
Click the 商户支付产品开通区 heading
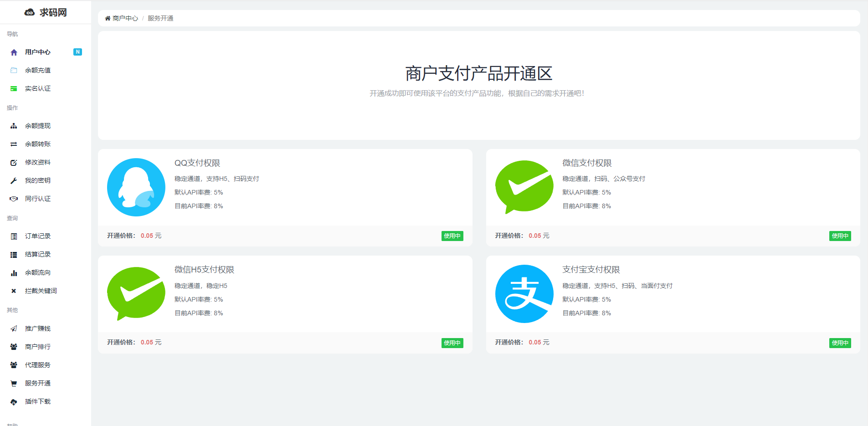pos(479,73)
